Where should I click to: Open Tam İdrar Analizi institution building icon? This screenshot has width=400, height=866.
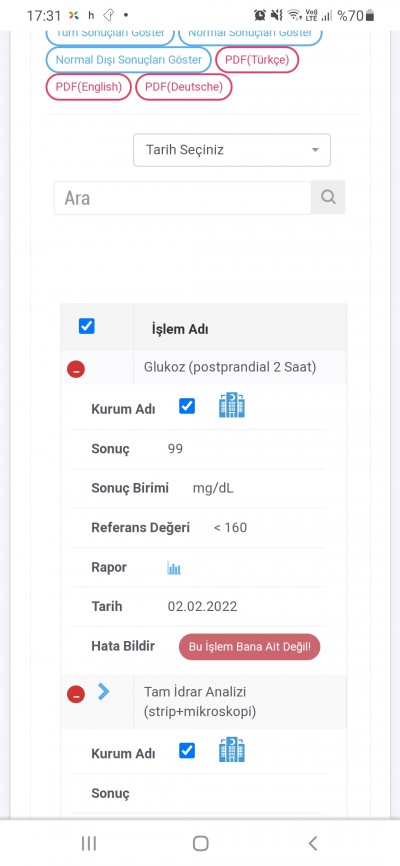click(232, 750)
